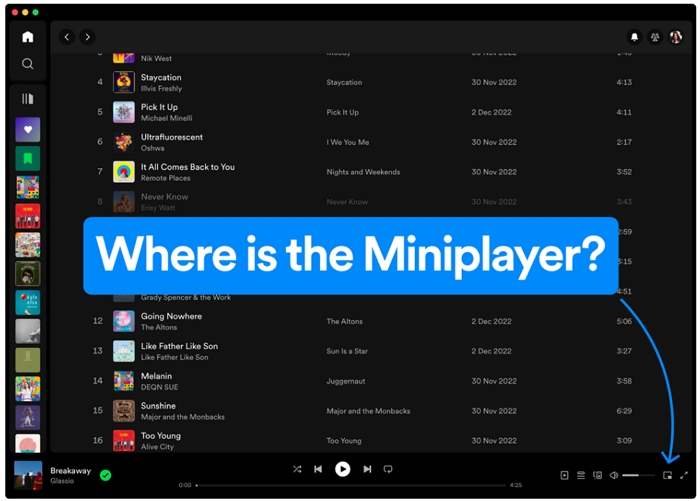700x501 pixels.
Task: Click 2 Dec 2022 date for Pick It Up
Action: (x=491, y=113)
